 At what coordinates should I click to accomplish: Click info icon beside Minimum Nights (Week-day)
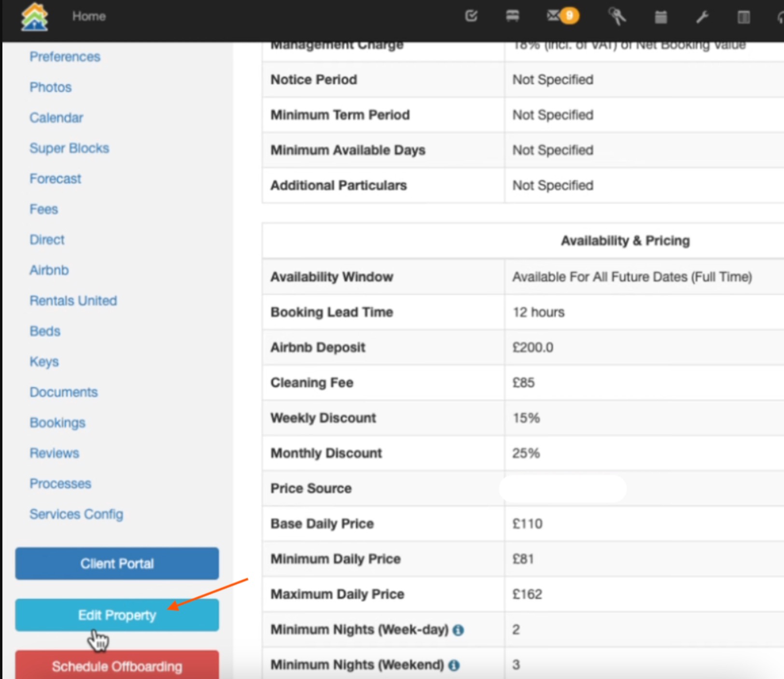[459, 630]
